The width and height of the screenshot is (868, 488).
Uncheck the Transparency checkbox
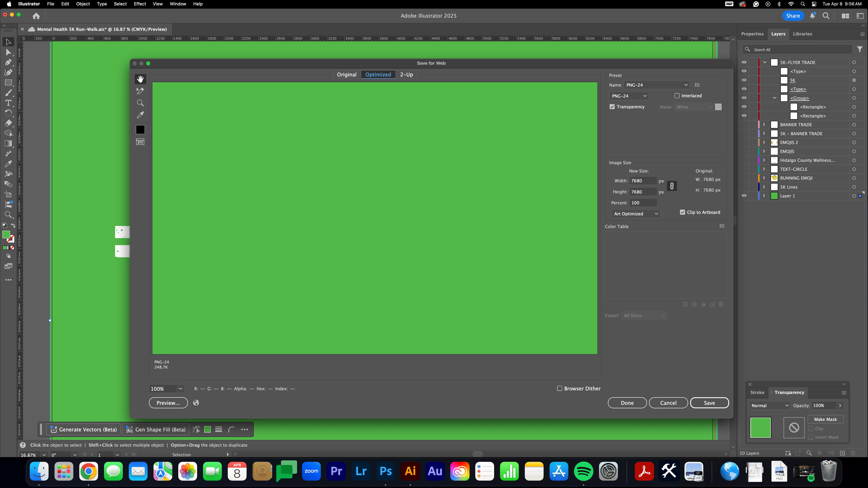point(612,107)
